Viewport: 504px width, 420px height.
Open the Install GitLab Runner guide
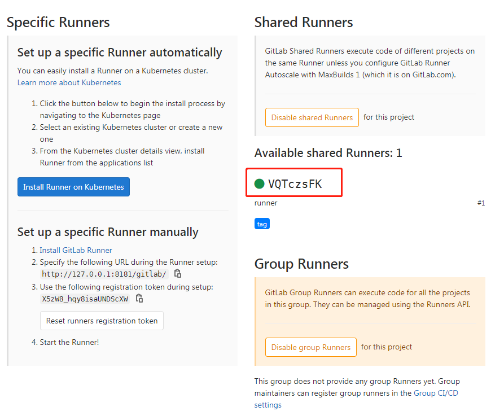[x=76, y=250]
